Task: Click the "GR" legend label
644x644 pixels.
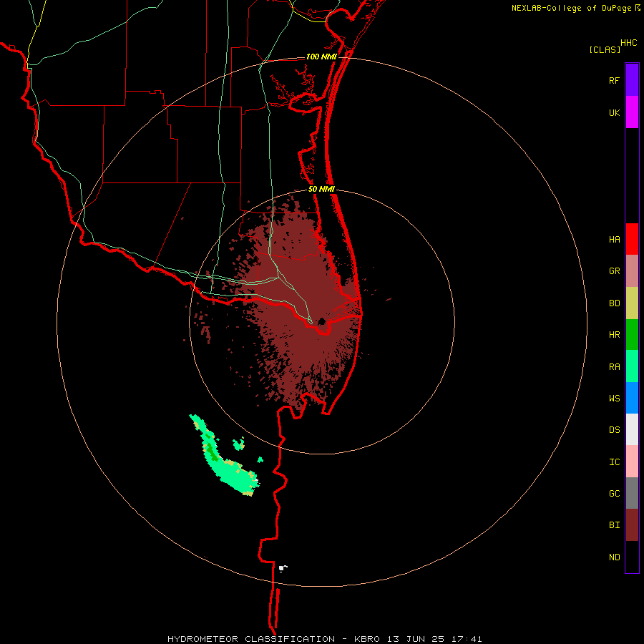Action: tap(614, 271)
